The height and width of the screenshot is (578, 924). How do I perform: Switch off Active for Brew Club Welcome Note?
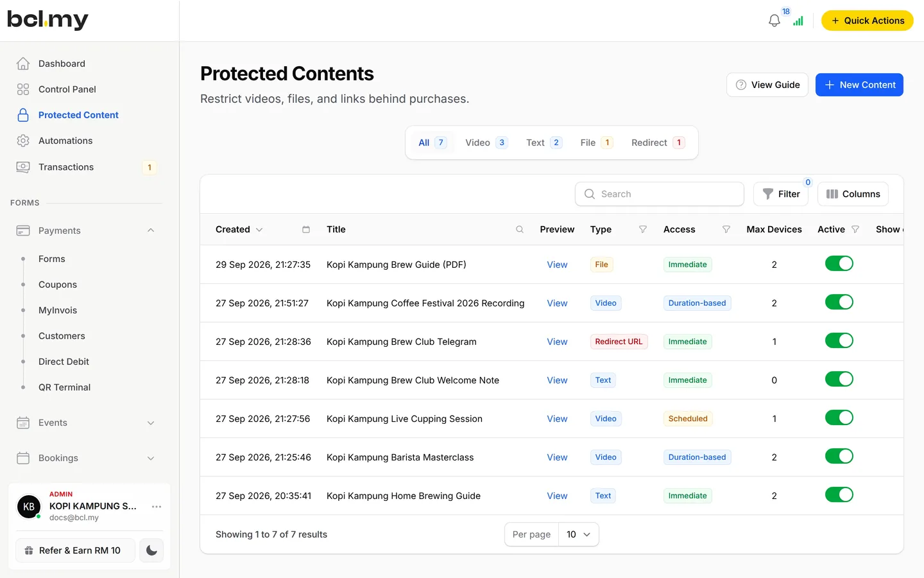click(x=839, y=379)
